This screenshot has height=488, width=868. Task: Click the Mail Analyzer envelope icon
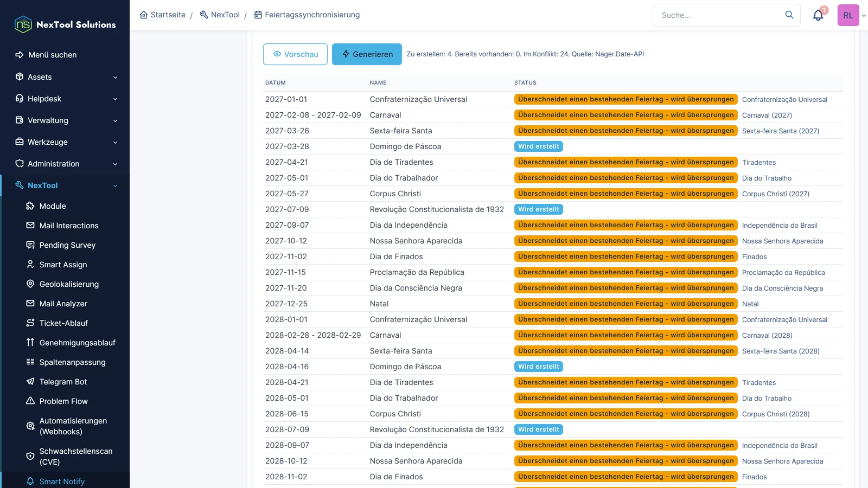[30, 304]
